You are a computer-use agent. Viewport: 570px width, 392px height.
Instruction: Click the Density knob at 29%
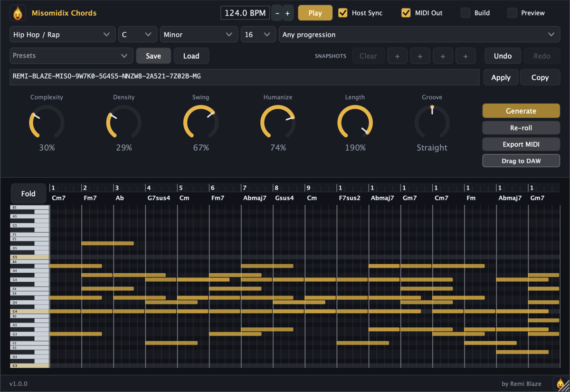tap(123, 123)
